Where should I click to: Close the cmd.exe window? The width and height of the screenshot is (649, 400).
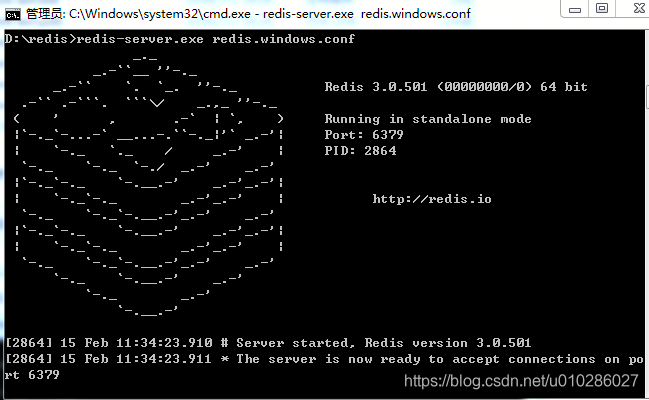(x=638, y=8)
